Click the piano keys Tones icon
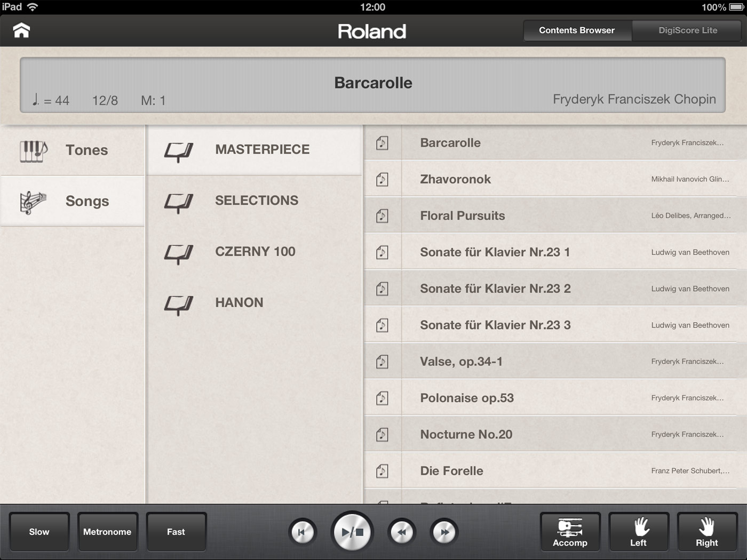The image size is (747, 560). pos(34,151)
